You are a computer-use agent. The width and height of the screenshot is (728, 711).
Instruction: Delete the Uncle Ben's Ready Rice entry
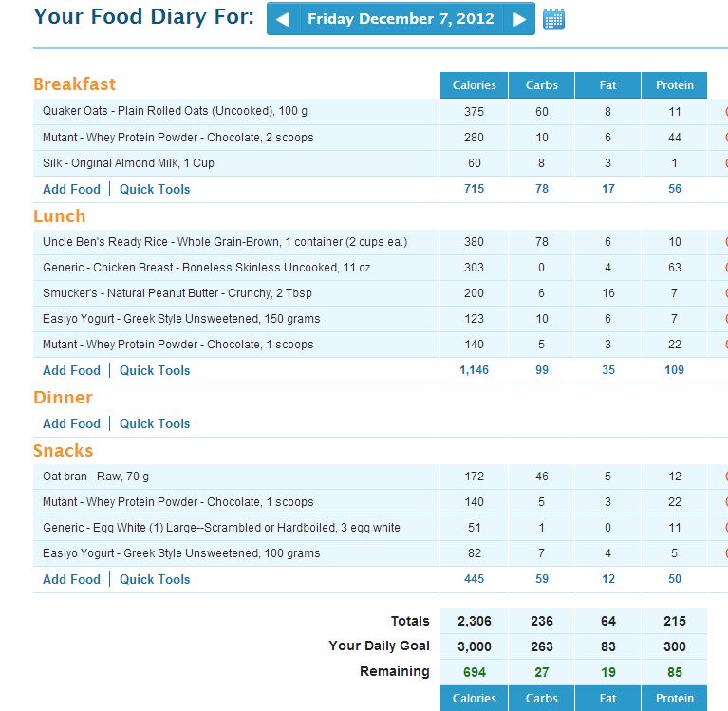(x=723, y=242)
